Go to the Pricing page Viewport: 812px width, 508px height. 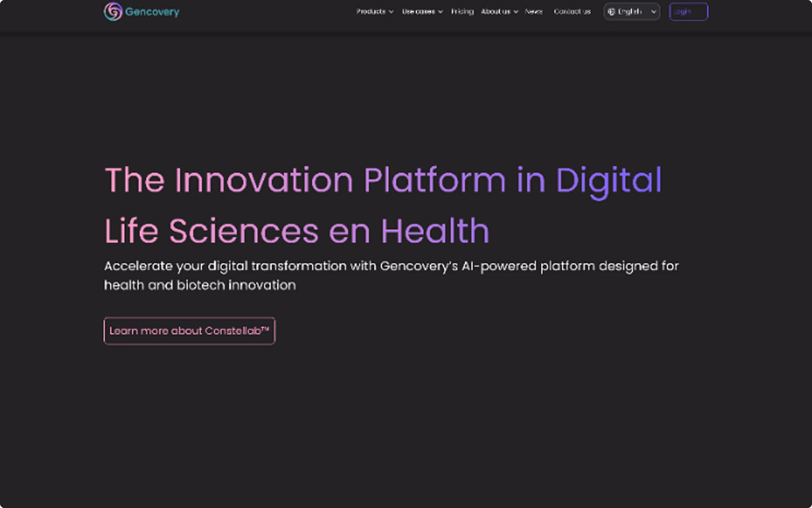[x=462, y=12]
